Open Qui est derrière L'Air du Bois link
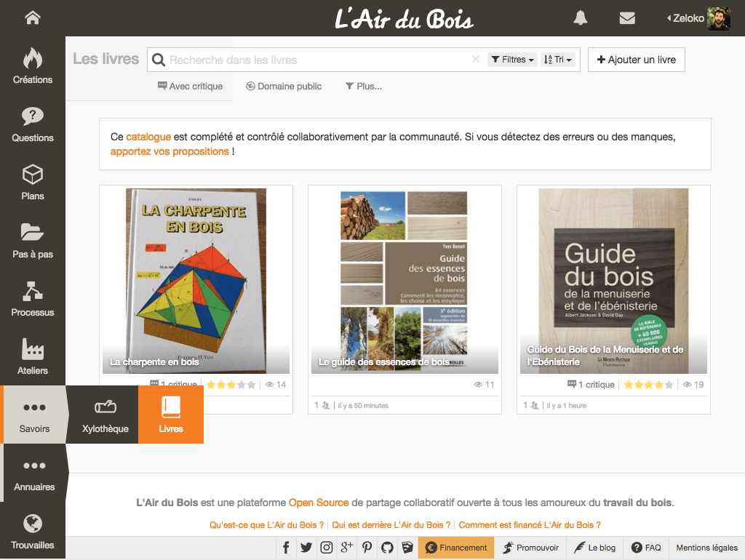 coord(391,525)
